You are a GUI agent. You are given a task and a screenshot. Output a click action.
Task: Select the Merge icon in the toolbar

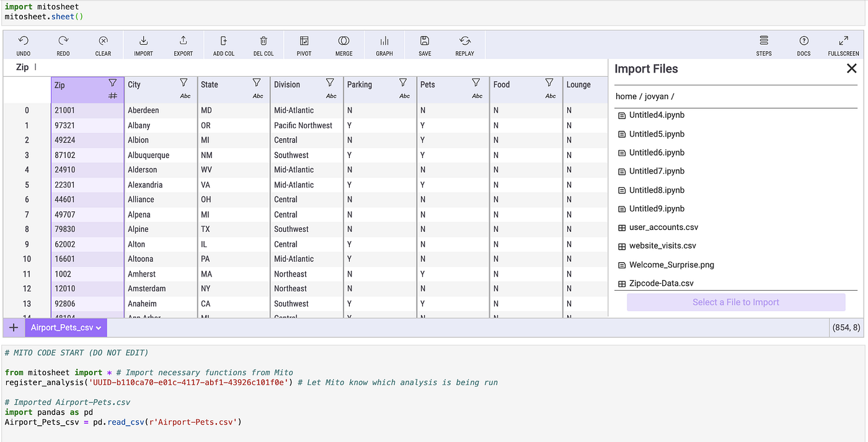(x=343, y=44)
